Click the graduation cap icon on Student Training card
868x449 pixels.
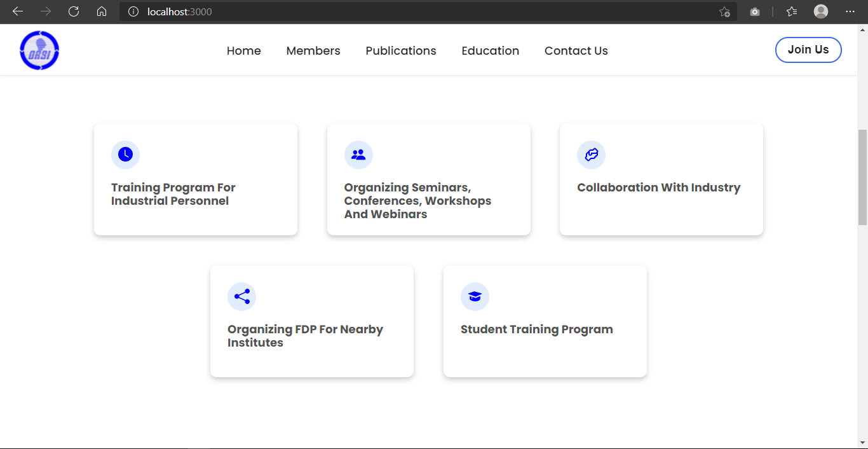click(475, 296)
